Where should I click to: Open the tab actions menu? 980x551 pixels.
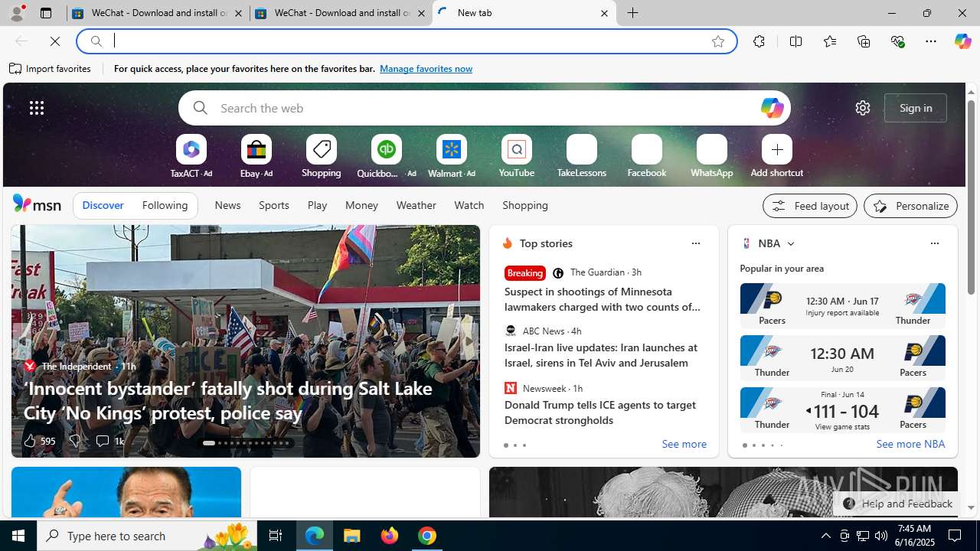coord(46,13)
